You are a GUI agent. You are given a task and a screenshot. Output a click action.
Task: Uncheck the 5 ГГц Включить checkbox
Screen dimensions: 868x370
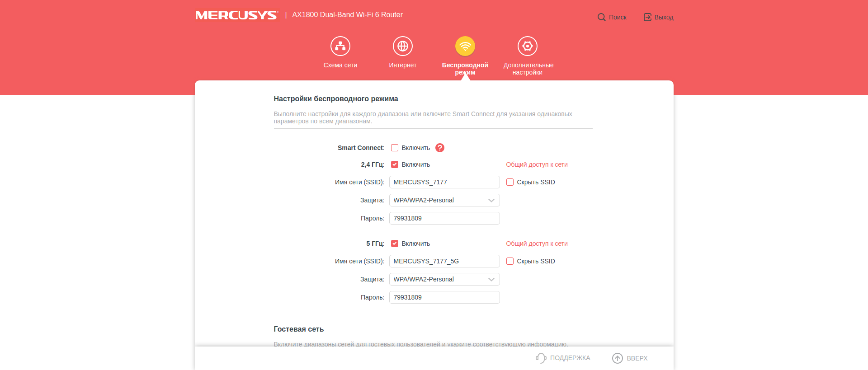click(x=395, y=244)
